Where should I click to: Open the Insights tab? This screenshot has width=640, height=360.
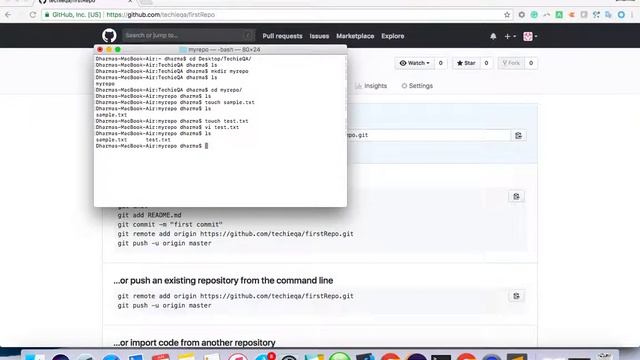click(371, 86)
